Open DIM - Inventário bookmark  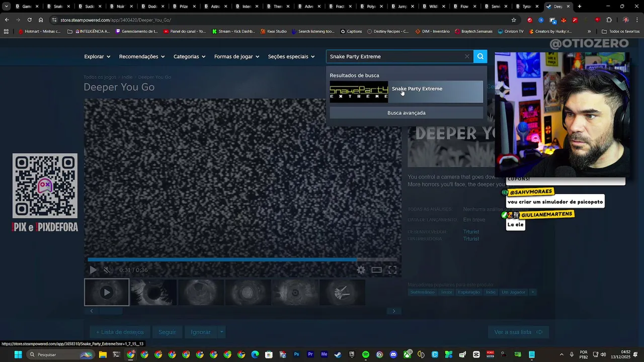(433, 31)
